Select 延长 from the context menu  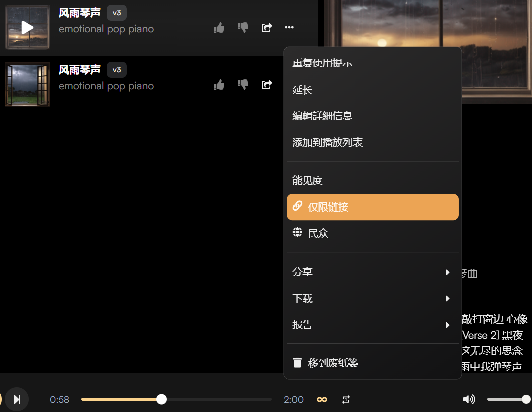click(x=372, y=90)
